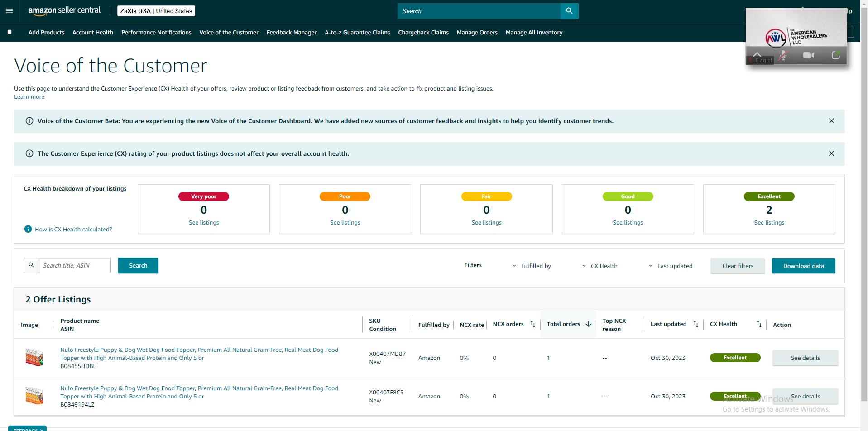This screenshot has height=431, width=868.
Task: Close the CX rating account health notice
Action: (831, 153)
